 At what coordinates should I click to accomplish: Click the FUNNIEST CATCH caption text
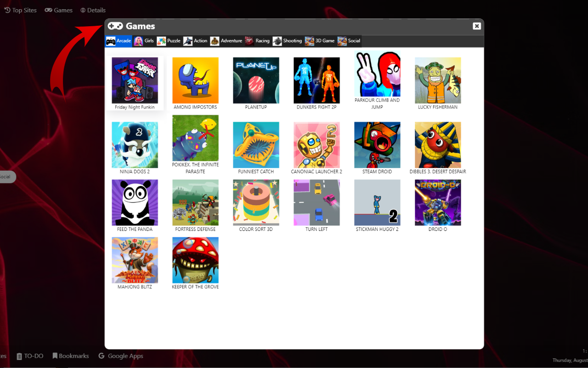[x=256, y=172]
